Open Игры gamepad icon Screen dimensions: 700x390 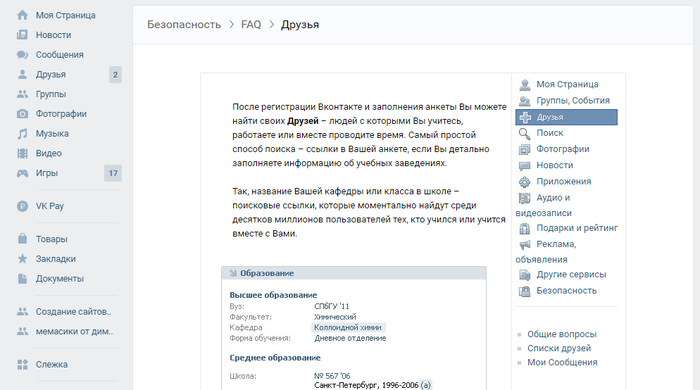click(x=22, y=173)
